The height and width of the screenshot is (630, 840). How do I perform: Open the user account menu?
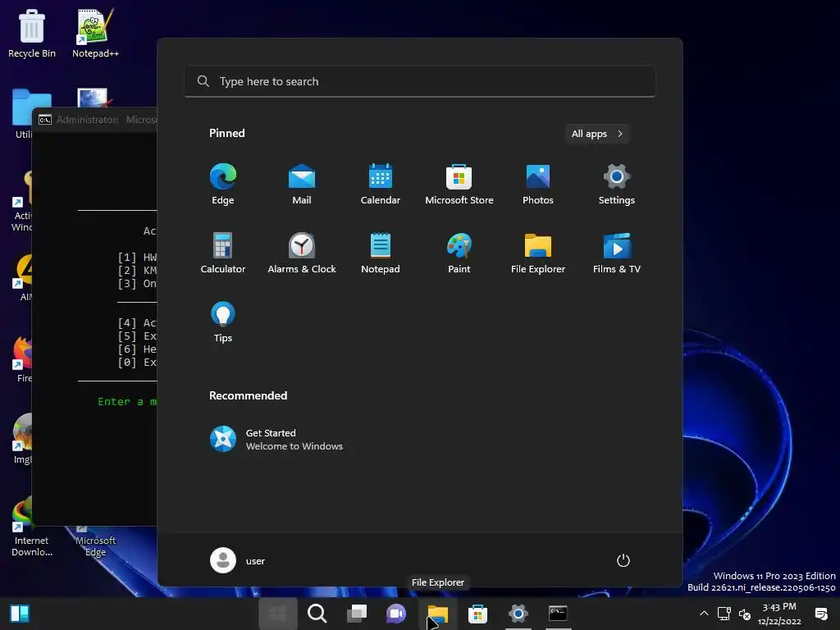[x=237, y=560]
